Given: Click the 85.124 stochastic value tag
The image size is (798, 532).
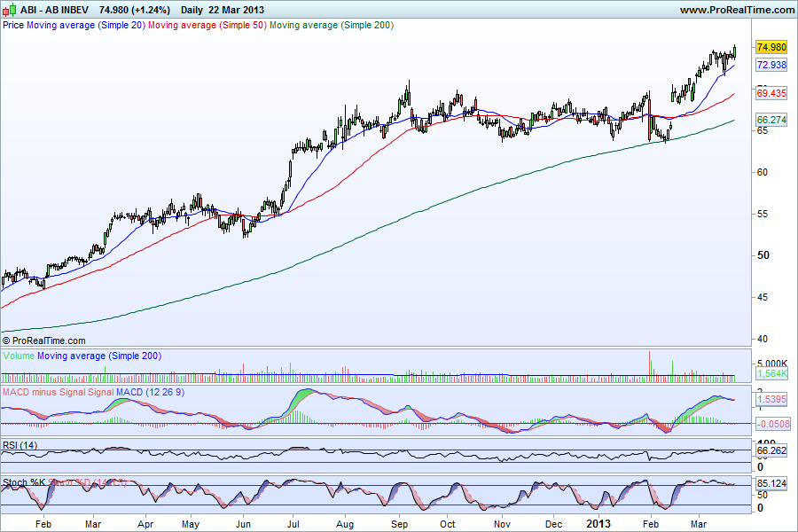Looking at the screenshot, I should tap(771, 483).
